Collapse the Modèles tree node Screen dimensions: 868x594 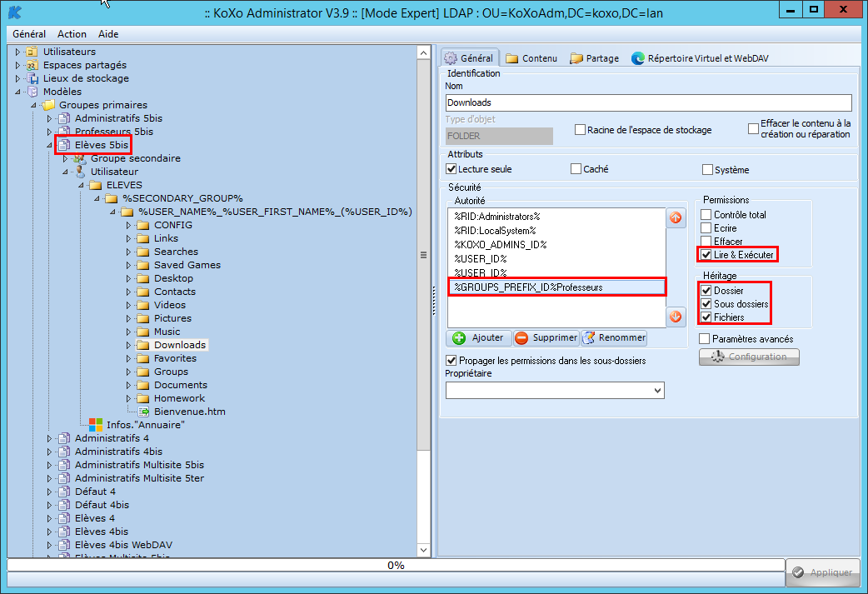pos(17,92)
